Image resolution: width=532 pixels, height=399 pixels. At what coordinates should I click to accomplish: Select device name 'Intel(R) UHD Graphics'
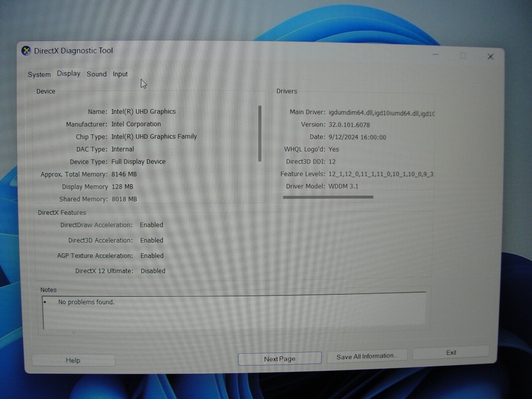pyautogui.click(x=143, y=111)
